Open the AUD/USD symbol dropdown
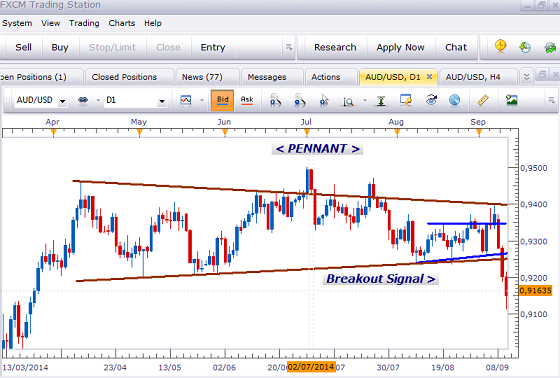 [62, 101]
